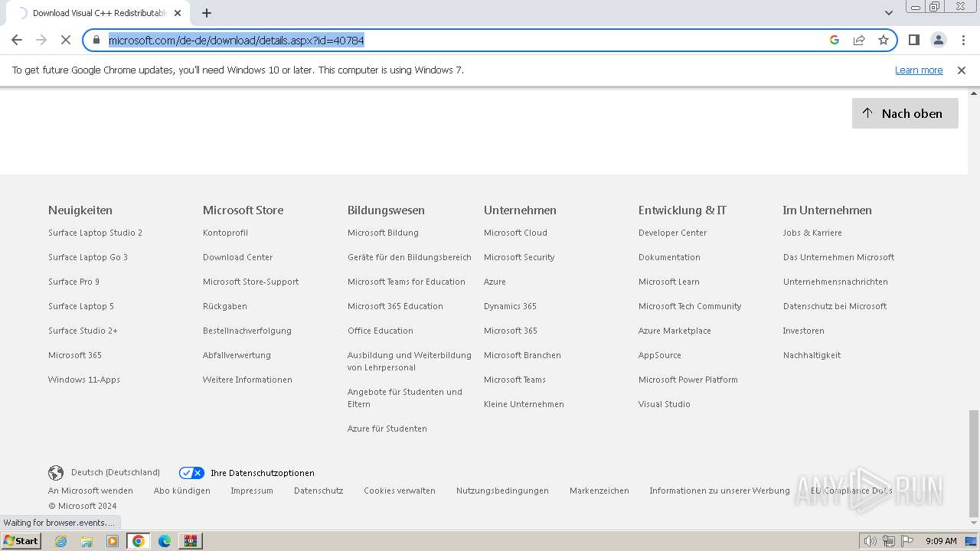The width and height of the screenshot is (980, 551).
Task: Share this page via share icon
Action: click(x=859, y=40)
